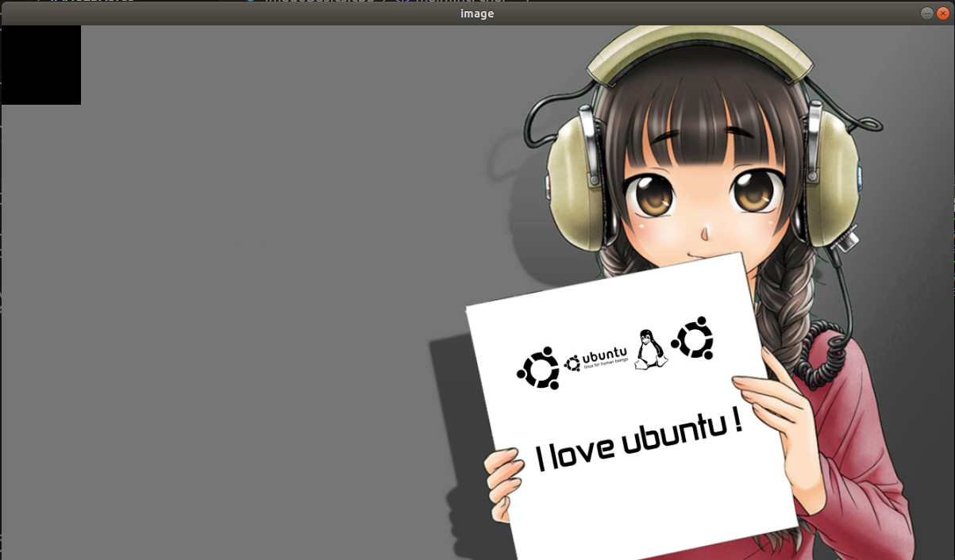Click the Tux penguin logo on the sign
Viewport: 955px width, 560px height.
pyautogui.click(x=651, y=350)
